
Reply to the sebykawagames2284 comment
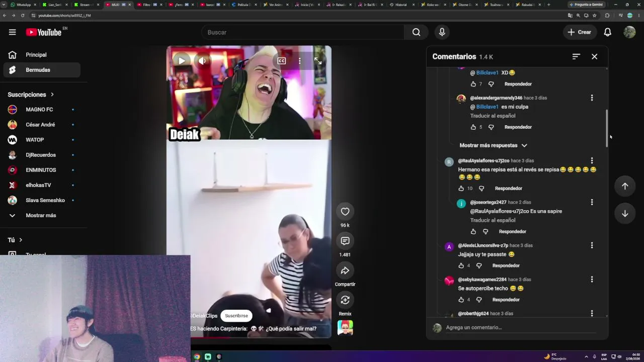click(x=506, y=300)
